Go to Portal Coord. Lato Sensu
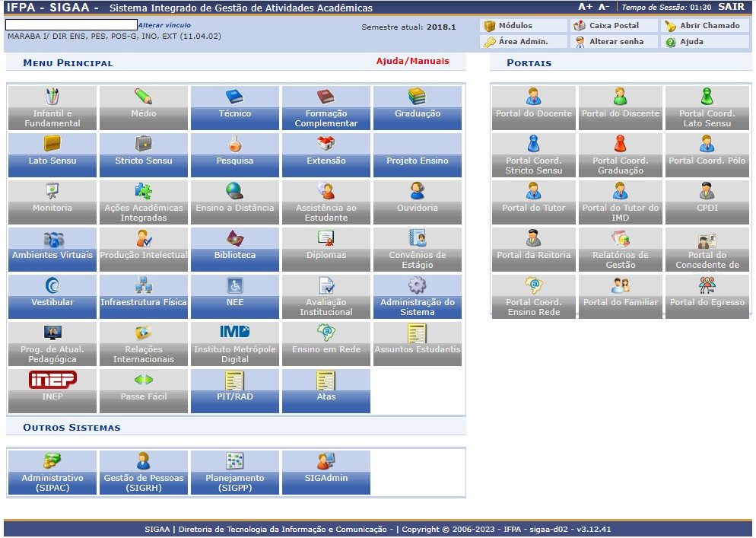Viewport: 756px width, 538px height. (x=707, y=108)
